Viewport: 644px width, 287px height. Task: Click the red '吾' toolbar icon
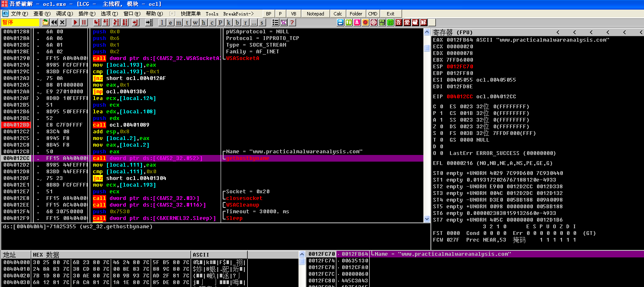pyautogui.click(x=398, y=22)
